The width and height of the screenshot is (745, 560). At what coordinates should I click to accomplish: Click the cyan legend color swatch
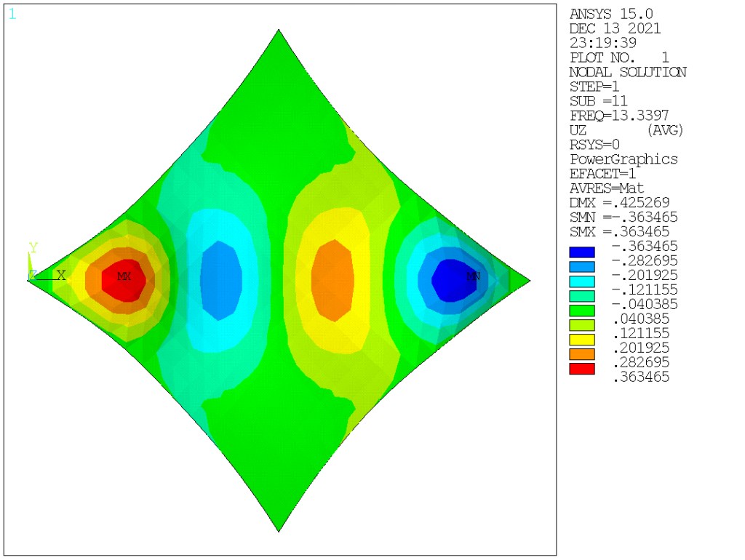(x=582, y=281)
